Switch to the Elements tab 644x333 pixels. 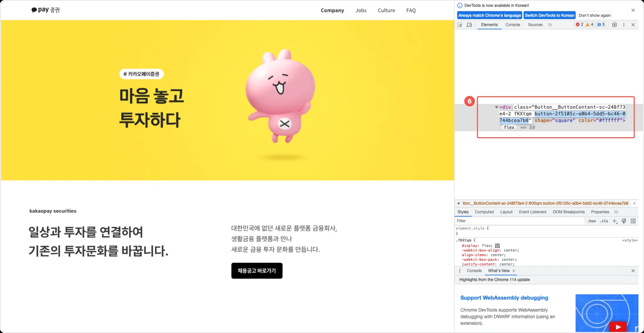[489, 25]
